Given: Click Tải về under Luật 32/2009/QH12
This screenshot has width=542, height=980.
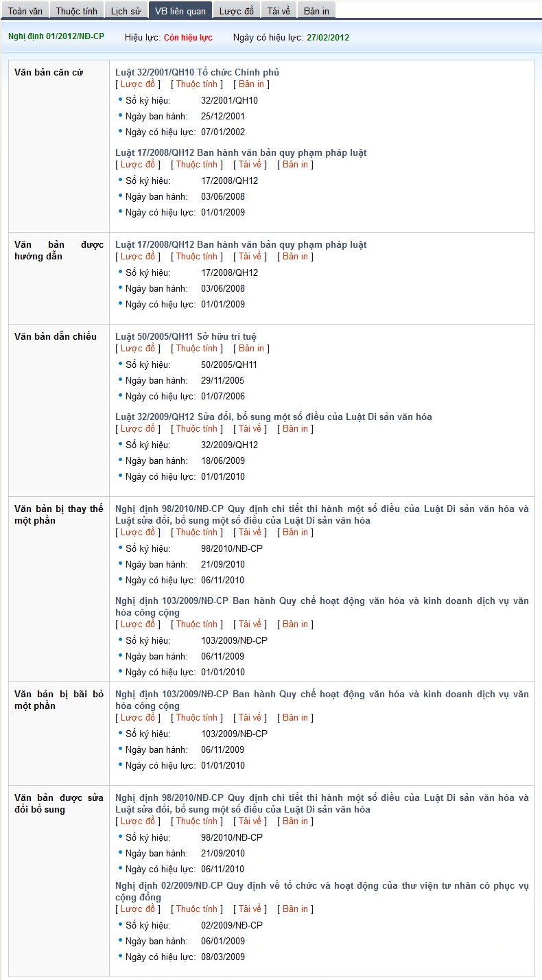Looking at the screenshot, I should click(x=250, y=428).
